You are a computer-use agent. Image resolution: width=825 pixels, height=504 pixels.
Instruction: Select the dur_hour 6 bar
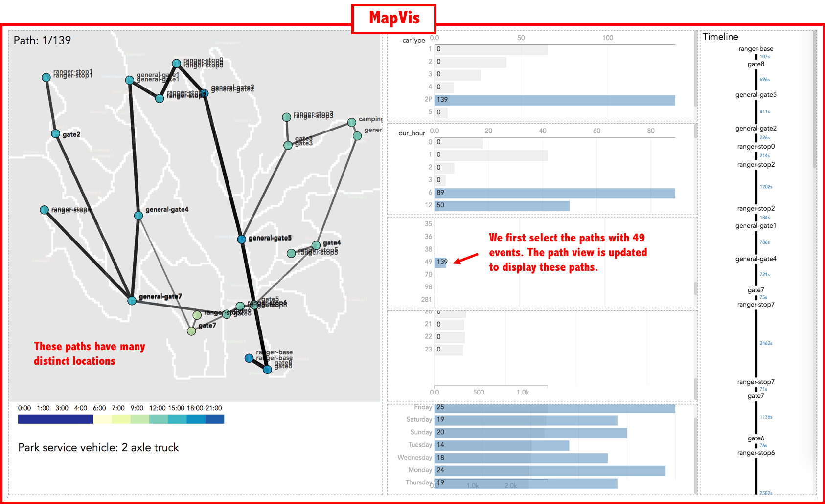coord(554,193)
